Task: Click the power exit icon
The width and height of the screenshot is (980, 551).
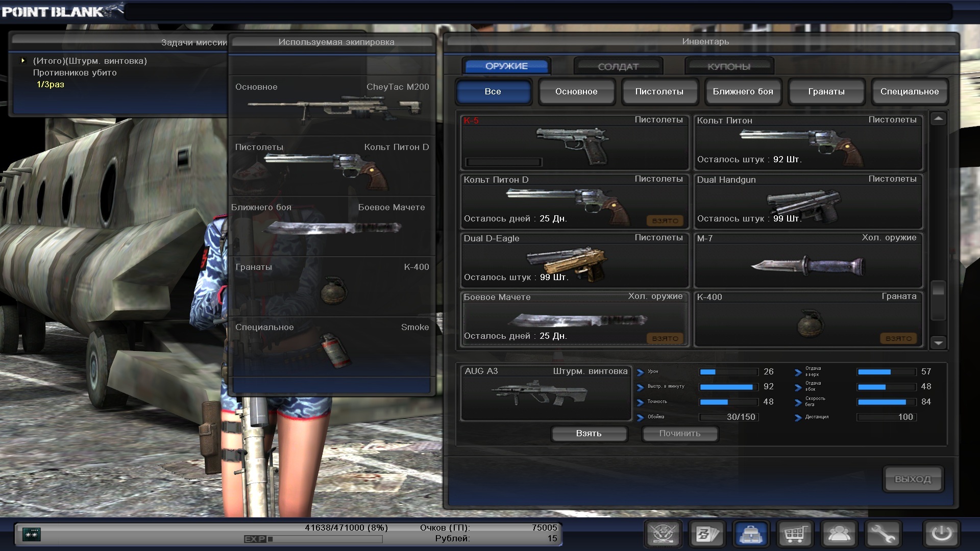Action: pyautogui.click(x=942, y=534)
